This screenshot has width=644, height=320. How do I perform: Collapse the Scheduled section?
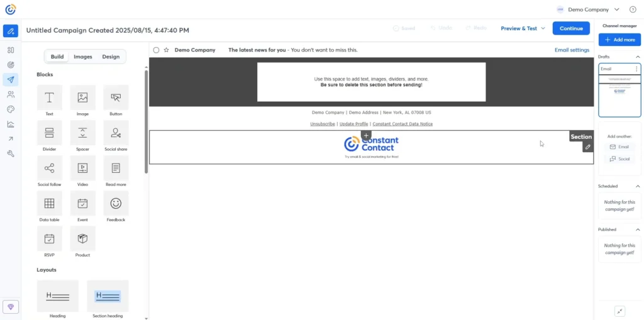(638, 186)
